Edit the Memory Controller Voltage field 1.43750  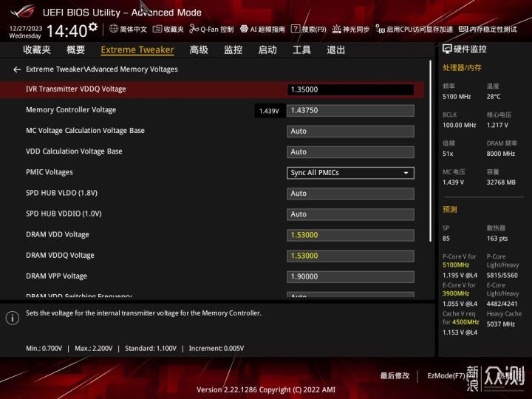click(350, 111)
